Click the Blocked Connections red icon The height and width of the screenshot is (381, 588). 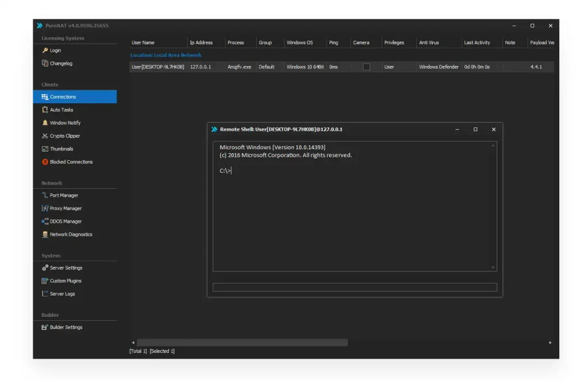(45, 162)
